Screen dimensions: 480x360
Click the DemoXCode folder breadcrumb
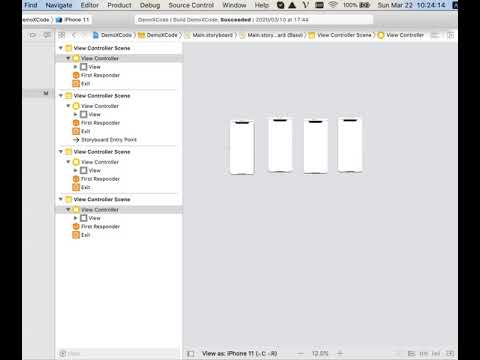pyautogui.click(x=158, y=35)
